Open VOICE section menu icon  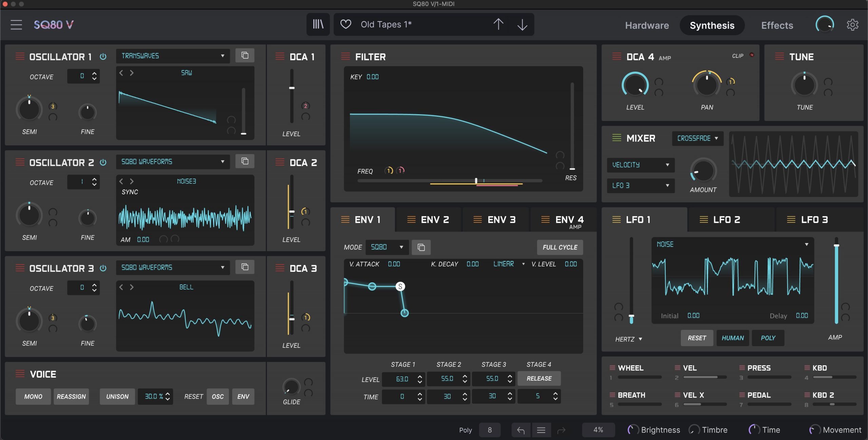pyautogui.click(x=20, y=374)
